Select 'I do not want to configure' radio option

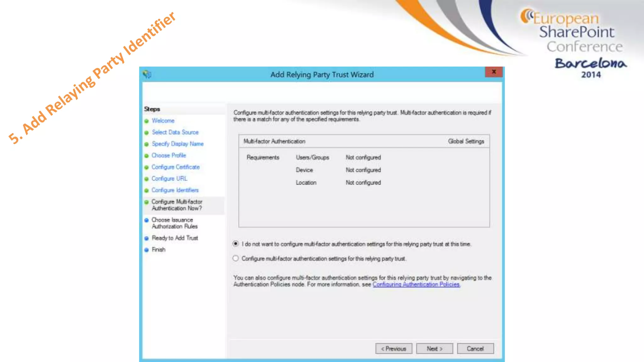point(236,244)
